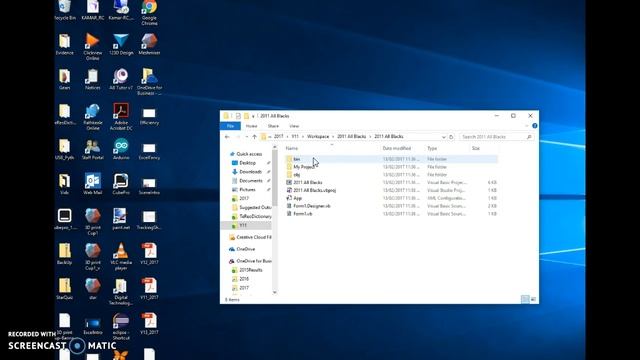Select Documents in navigation pane
Viewport: 640px width, 360px height.
pyautogui.click(x=251, y=181)
